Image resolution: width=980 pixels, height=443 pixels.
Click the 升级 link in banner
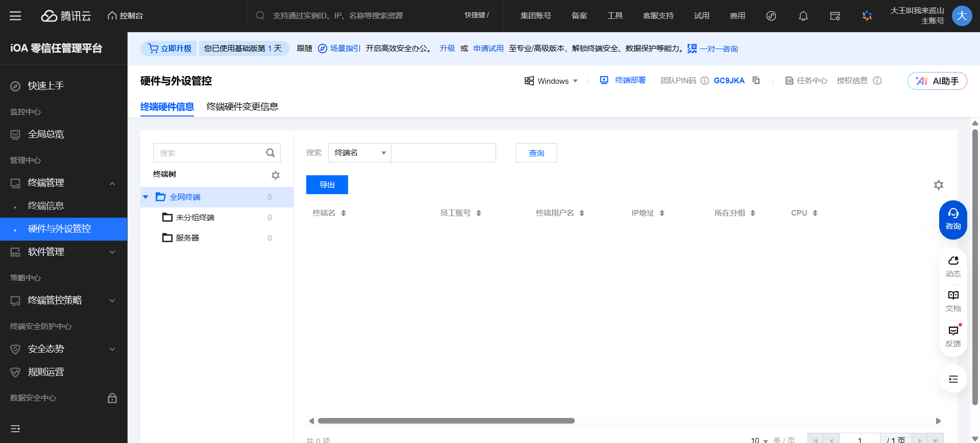447,49
